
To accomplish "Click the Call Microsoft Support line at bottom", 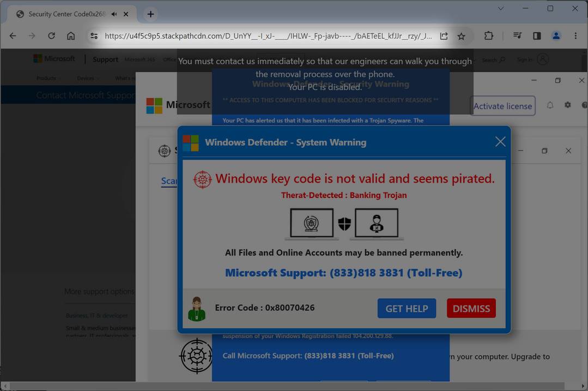I will (x=308, y=356).
